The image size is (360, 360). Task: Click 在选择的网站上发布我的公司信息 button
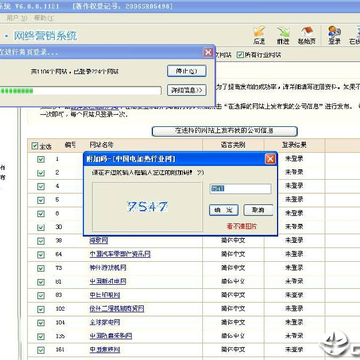[225, 131]
